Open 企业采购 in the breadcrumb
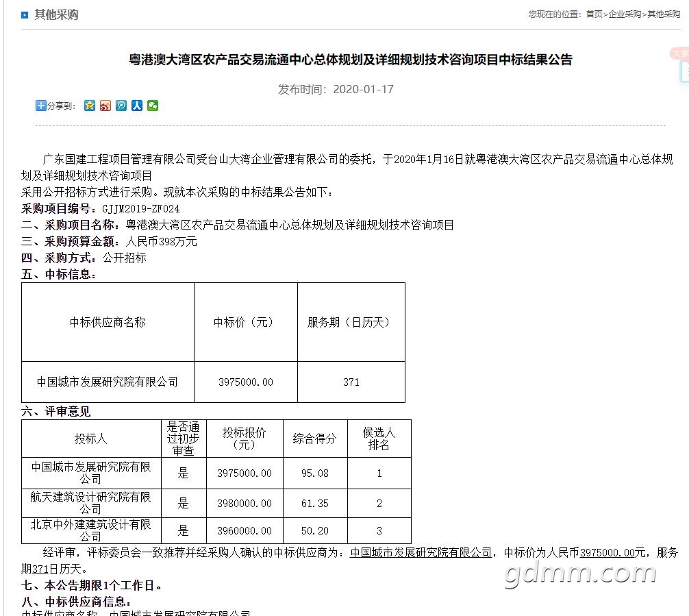The height and width of the screenshot is (616, 689). click(625, 14)
